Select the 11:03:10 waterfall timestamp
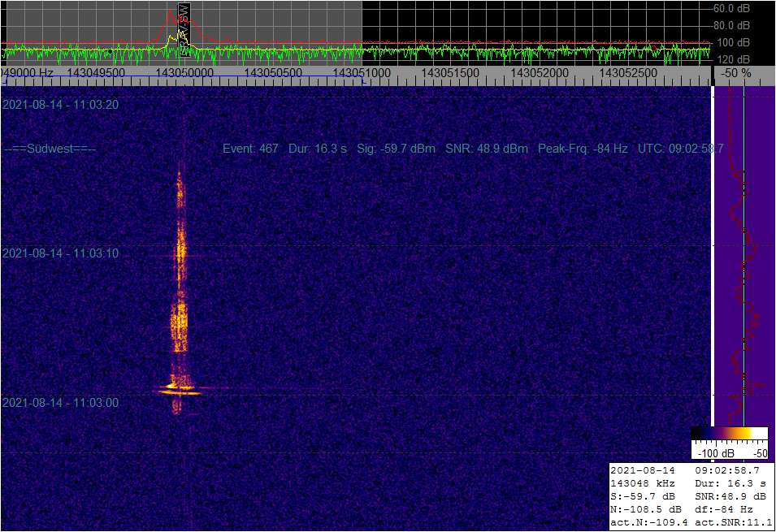This screenshot has width=776, height=532. (60, 253)
